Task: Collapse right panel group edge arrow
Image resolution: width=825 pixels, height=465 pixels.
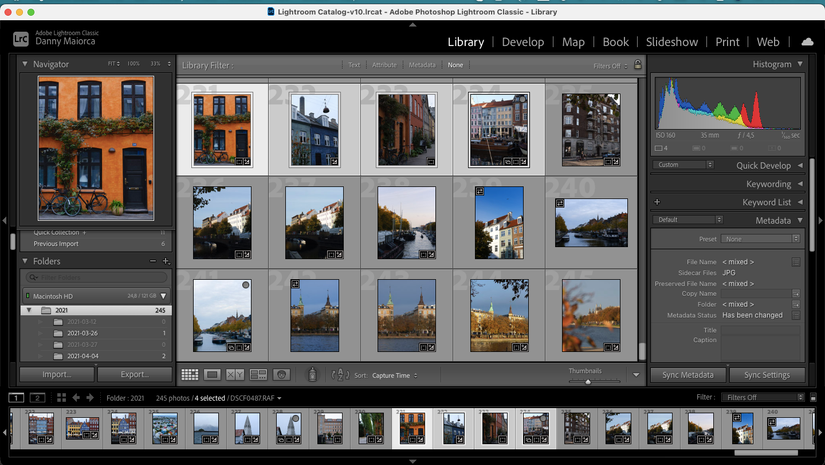Action: point(821,220)
